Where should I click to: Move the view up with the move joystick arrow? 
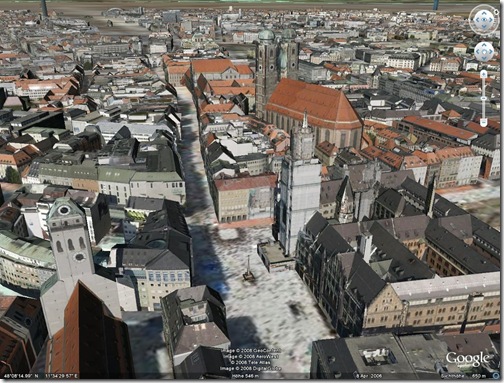[484, 45]
